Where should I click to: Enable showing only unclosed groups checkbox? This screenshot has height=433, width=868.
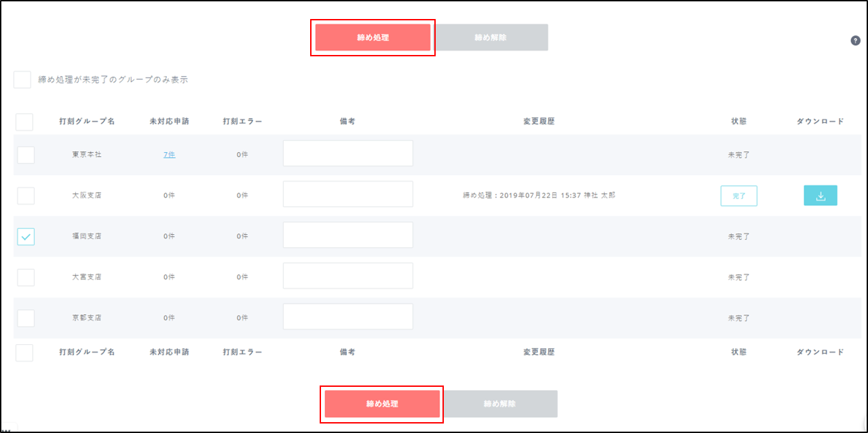[x=22, y=79]
